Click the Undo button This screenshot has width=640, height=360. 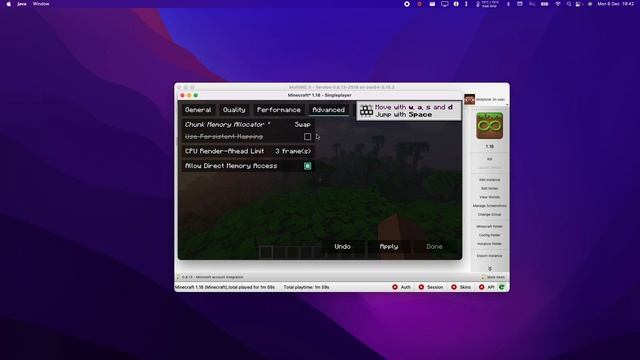tap(342, 247)
